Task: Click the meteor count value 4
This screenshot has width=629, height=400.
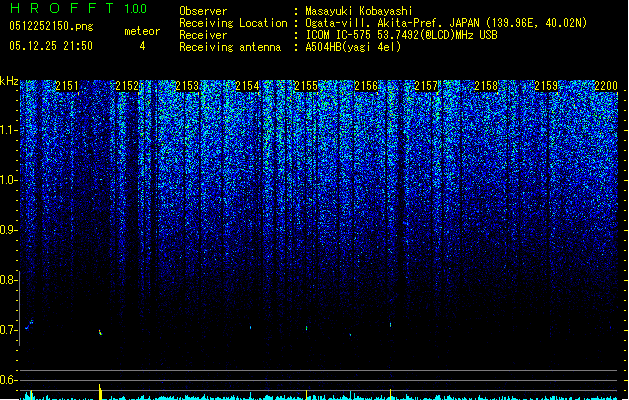Action: point(142,46)
